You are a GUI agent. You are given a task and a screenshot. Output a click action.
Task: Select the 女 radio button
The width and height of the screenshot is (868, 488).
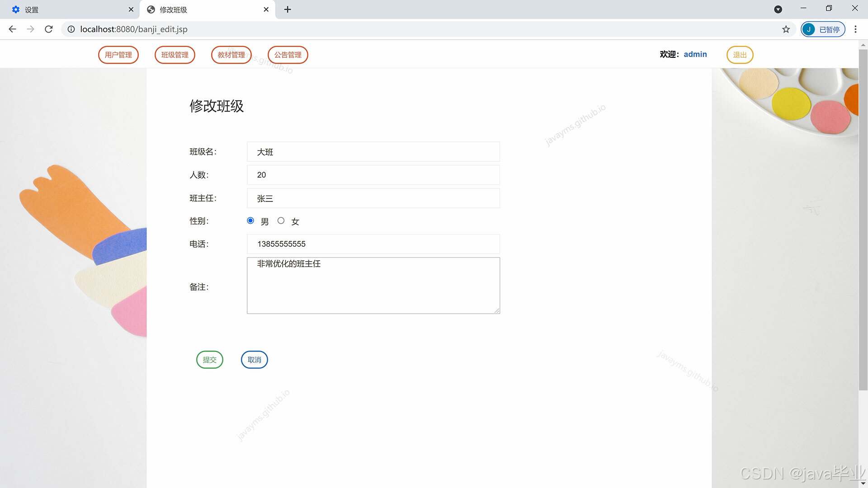pyautogui.click(x=281, y=221)
